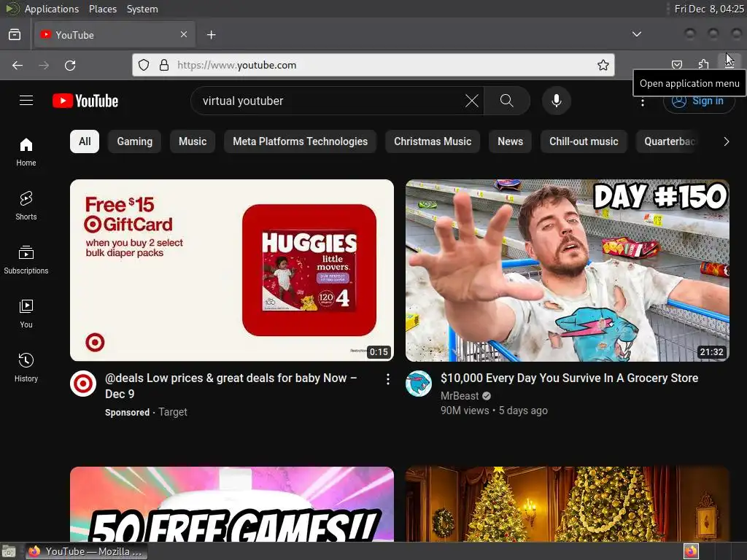747x560 pixels.
Task: Open the Christmas trees video thumbnail
Action: click(568, 505)
